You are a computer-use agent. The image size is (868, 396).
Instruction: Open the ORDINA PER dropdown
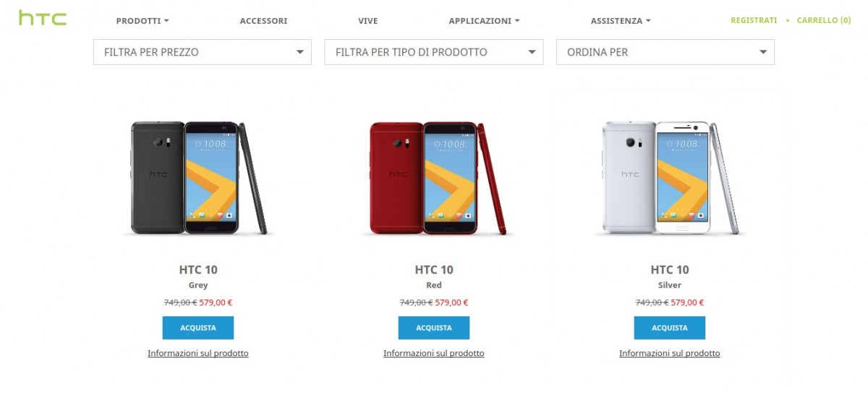(x=665, y=52)
